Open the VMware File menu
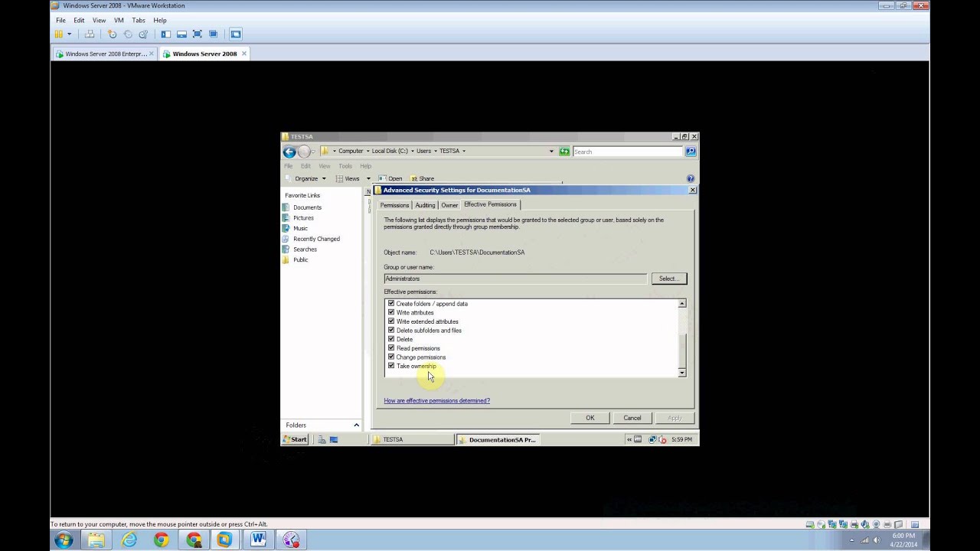 60,20
